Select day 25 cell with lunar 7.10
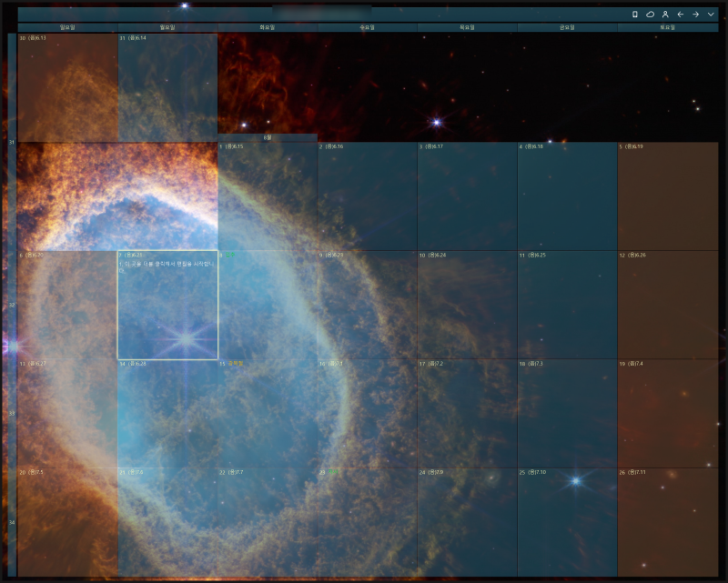Image resolution: width=728 pixels, height=583 pixels. click(568, 522)
